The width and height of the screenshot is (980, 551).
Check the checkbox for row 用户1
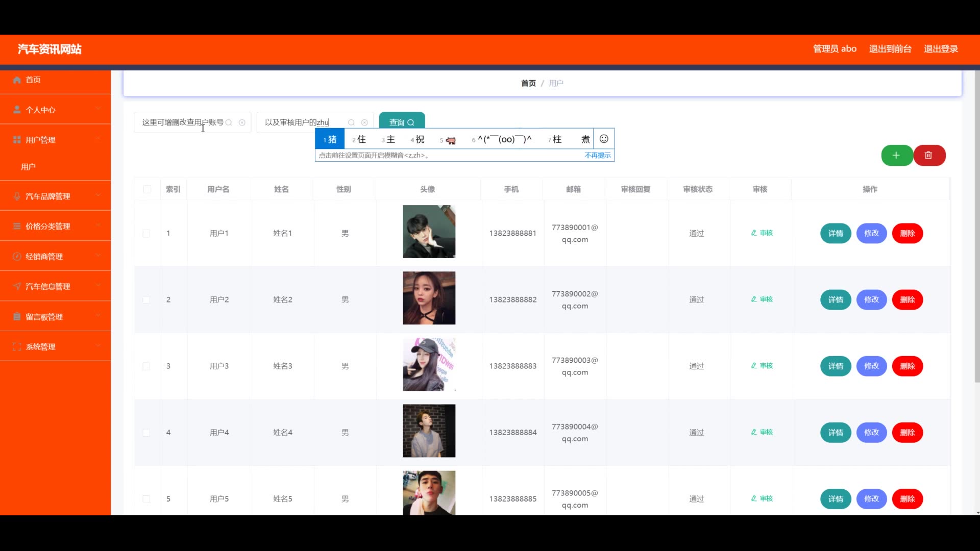(146, 234)
